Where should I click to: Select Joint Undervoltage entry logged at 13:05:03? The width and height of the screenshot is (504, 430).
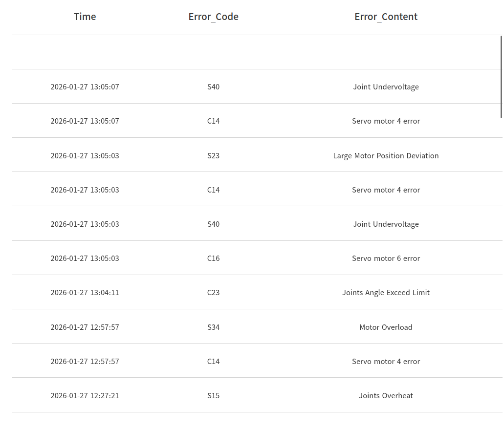[x=386, y=224]
